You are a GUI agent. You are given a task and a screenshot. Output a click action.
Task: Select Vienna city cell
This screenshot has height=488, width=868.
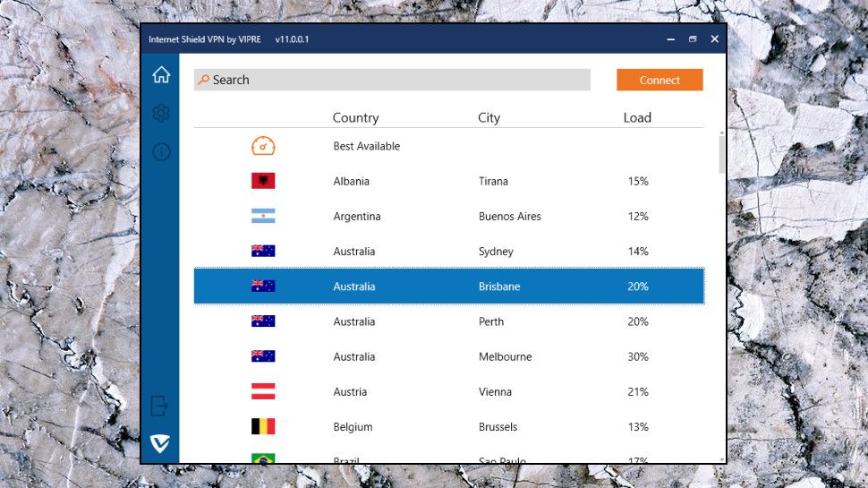pyautogui.click(x=495, y=391)
